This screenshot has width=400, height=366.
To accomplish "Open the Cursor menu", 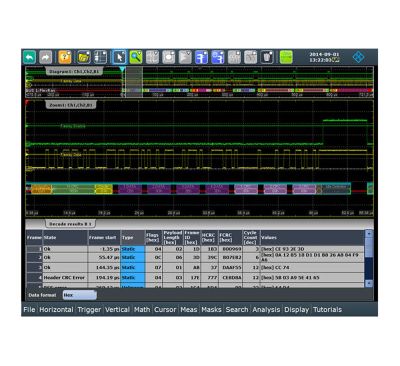I will point(165,310).
